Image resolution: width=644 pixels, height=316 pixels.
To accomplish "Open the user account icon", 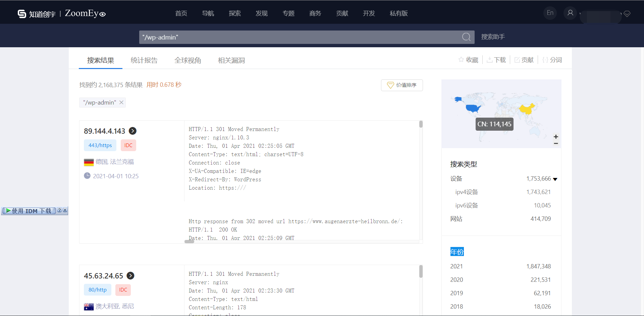I will coord(570,13).
